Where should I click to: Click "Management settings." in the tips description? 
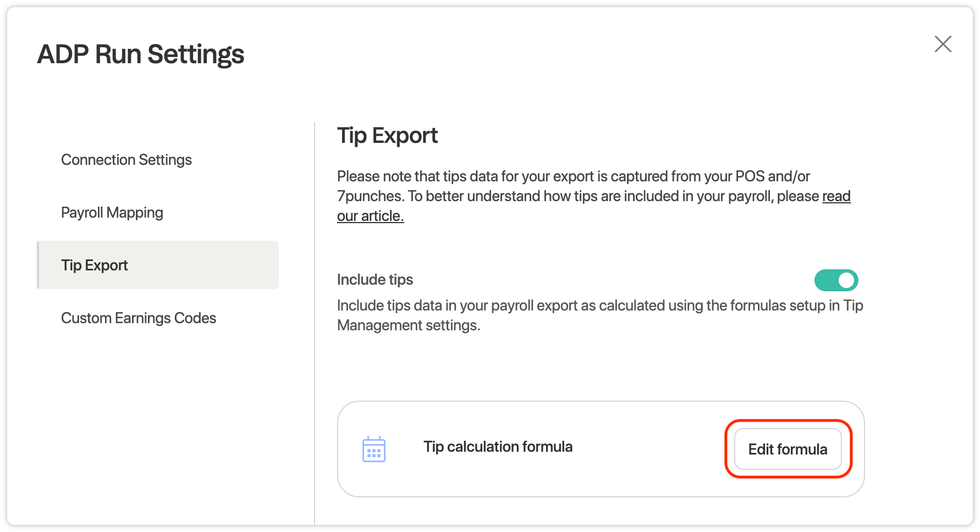[409, 326]
